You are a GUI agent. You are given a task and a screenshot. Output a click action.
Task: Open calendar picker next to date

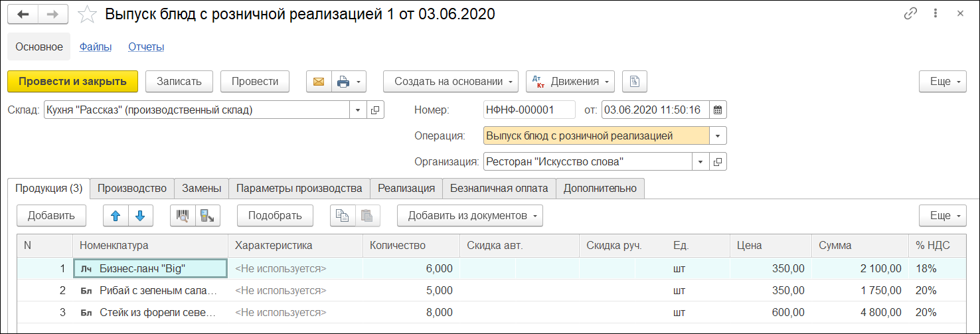pos(718,110)
